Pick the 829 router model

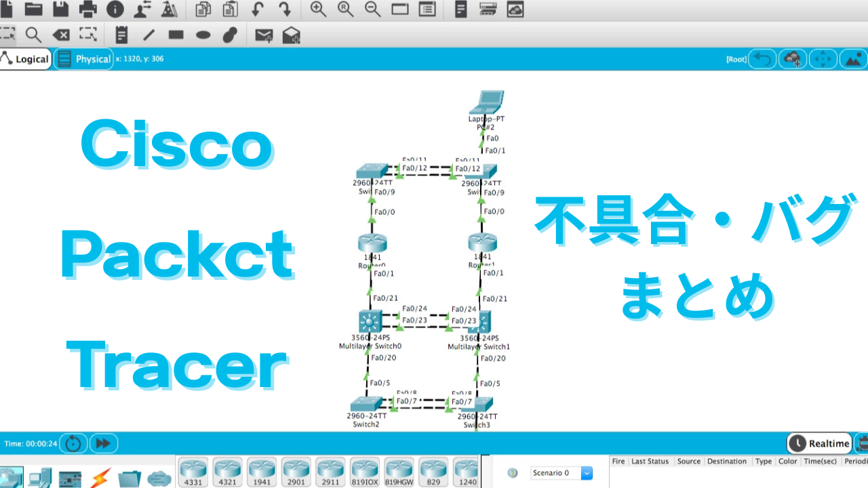click(434, 472)
